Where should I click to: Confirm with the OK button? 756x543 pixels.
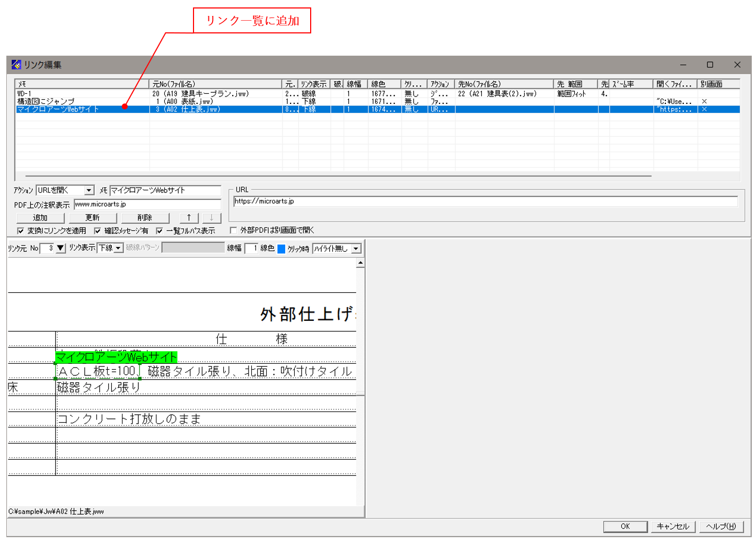pos(625,527)
